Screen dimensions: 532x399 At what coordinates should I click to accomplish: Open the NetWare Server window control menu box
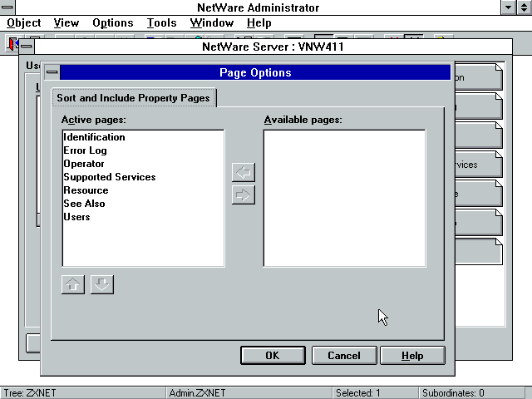[27, 47]
